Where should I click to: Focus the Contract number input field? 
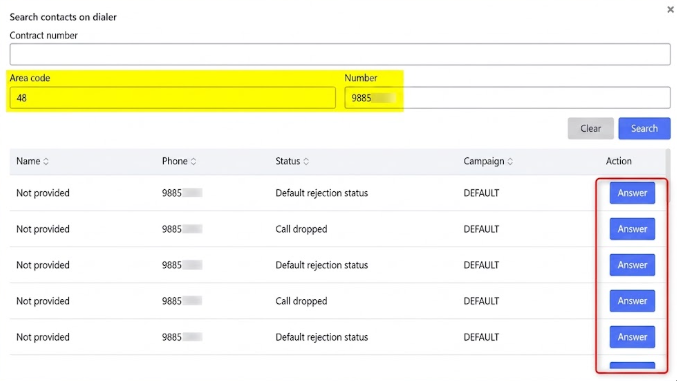pyautogui.click(x=340, y=54)
